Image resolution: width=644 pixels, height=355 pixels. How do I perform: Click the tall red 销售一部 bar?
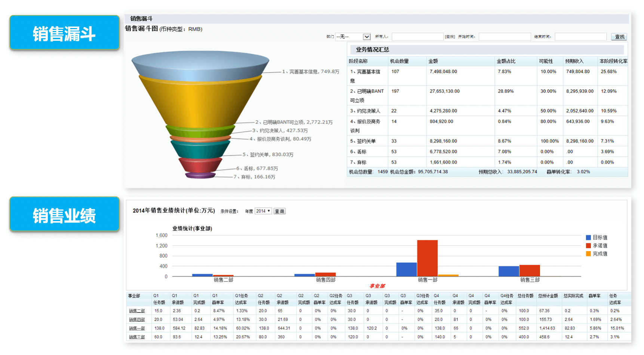pos(427,258)
